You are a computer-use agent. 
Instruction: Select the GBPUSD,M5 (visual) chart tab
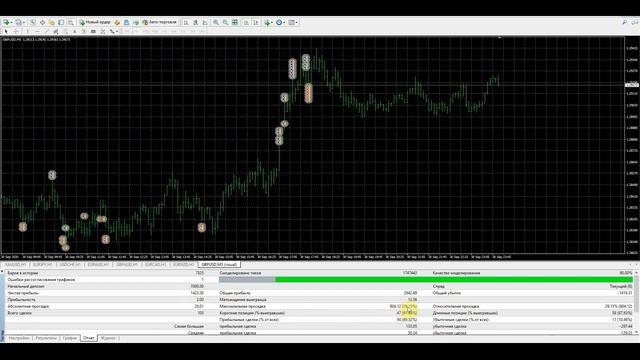point(219,264)
